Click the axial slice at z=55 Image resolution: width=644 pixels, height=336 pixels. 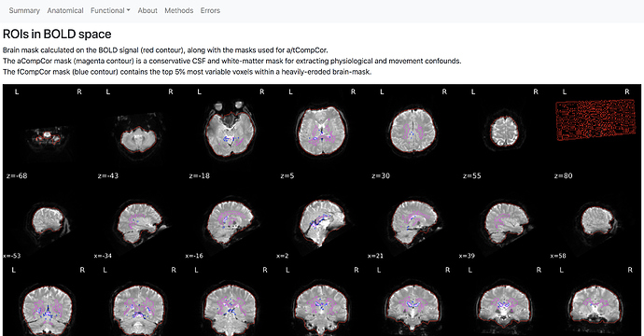[504, 132]
